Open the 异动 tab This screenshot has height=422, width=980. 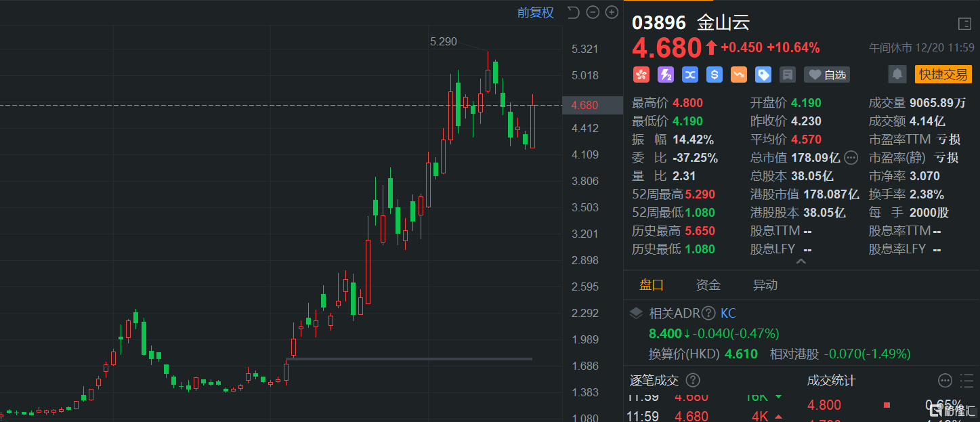coord(765,285)
